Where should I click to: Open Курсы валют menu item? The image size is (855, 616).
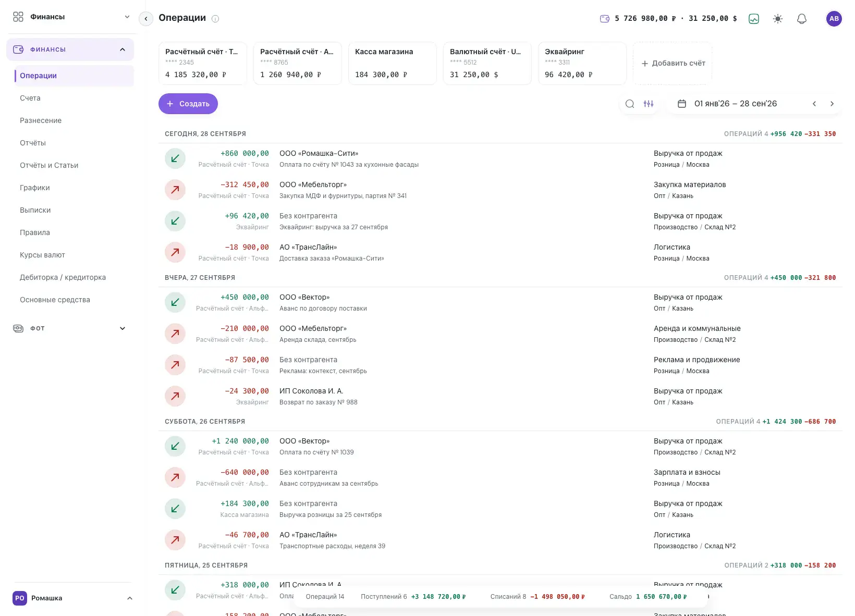[42, 255]
